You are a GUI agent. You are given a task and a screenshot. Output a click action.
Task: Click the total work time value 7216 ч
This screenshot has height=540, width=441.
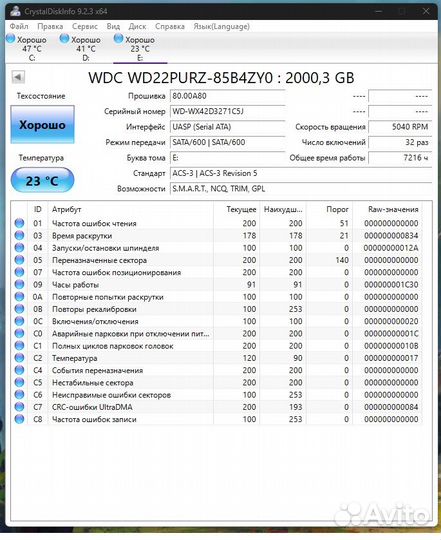pyautogui.click(x=400, y=158)
